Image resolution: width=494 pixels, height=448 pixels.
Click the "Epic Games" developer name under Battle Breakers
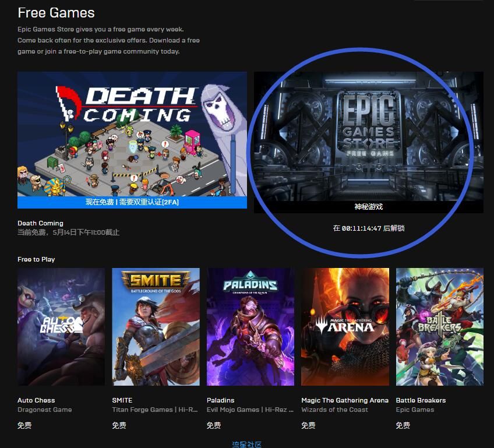pos(415,410)
